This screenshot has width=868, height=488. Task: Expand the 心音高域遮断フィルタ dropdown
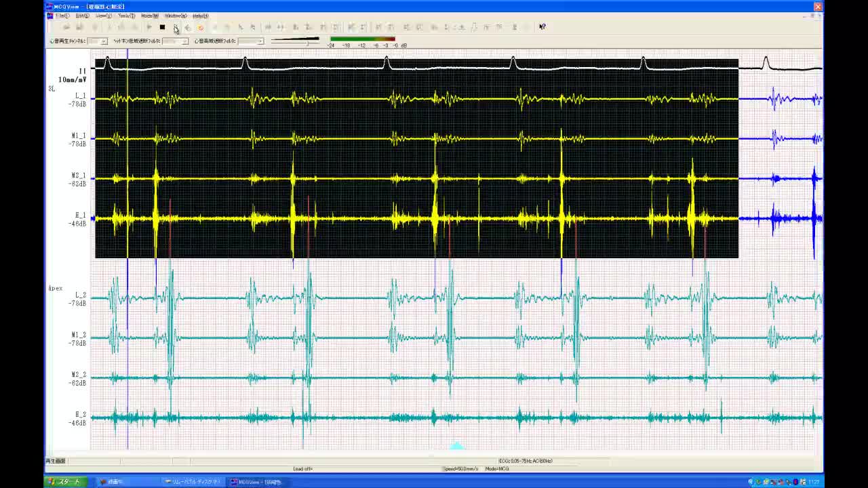coord(260,41)
